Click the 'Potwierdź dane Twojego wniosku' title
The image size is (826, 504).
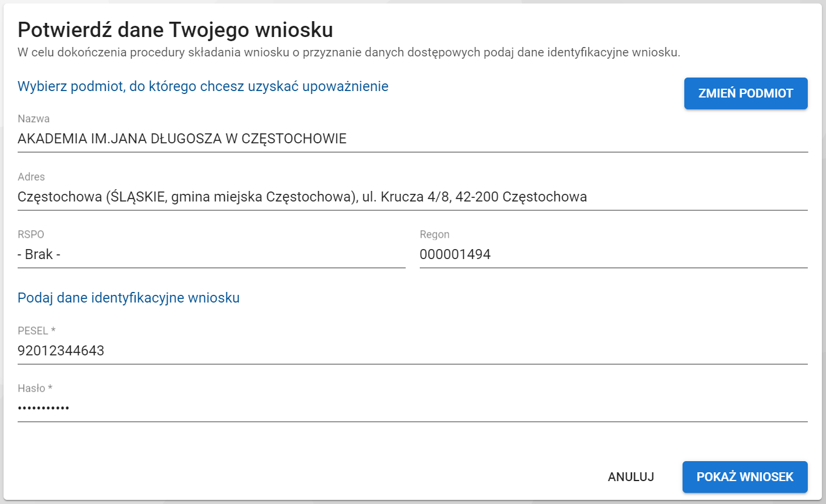click(177, 26)
